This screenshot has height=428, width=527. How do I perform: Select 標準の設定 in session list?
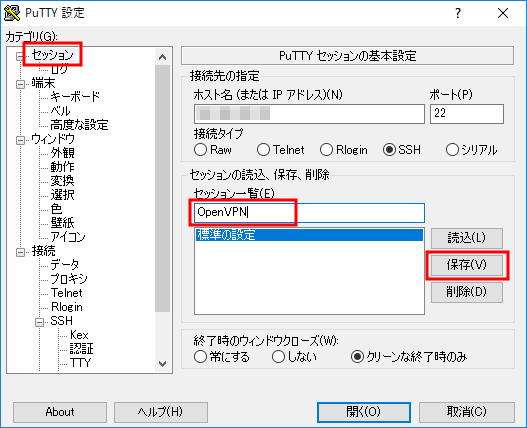(309, 235)
